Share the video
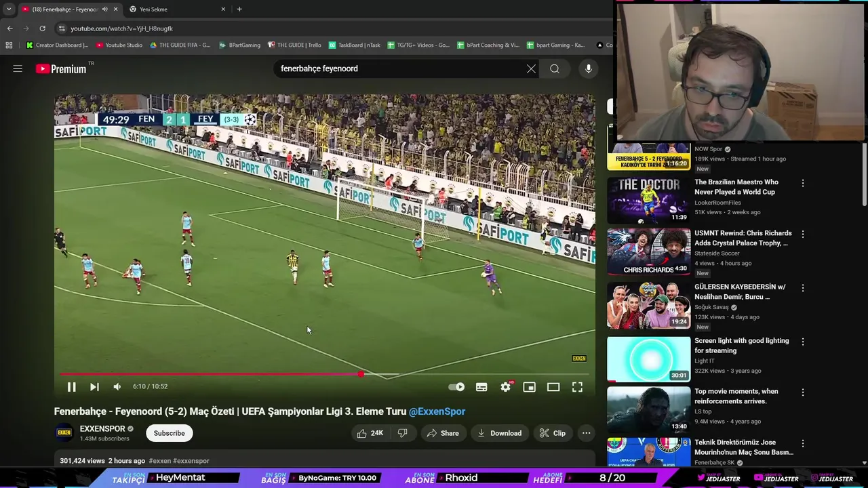The height and width of the screenshot is (488, 868). pos(442,433)
